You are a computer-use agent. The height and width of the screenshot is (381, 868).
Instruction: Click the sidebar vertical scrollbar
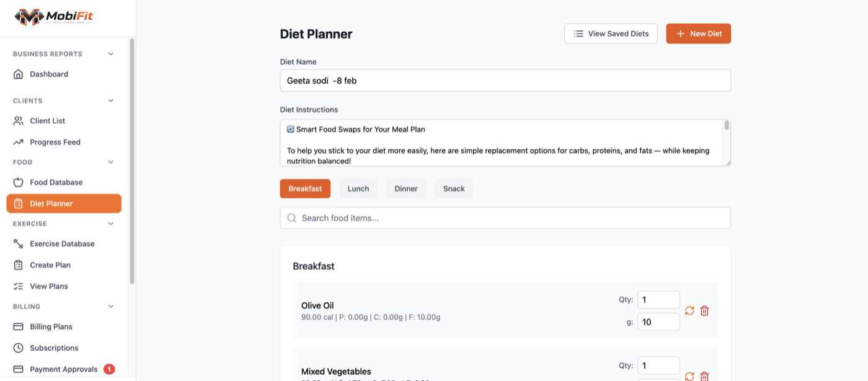tap(131, 161)
